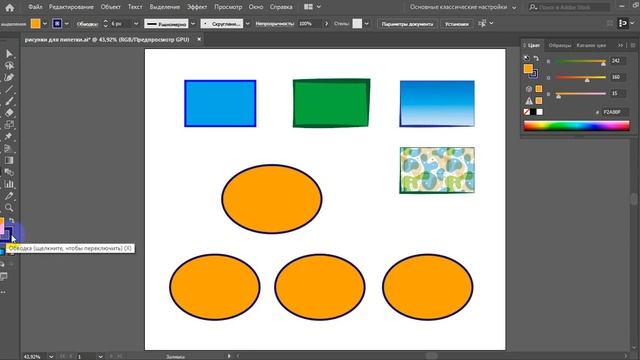Screen dimensions: 640x360
Task: Open the Окно menu
Action: pos(256,7)
